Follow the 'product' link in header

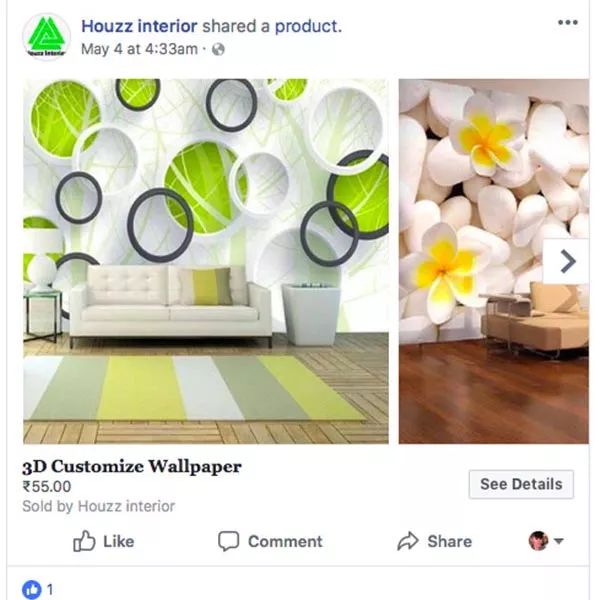(308, 26)
